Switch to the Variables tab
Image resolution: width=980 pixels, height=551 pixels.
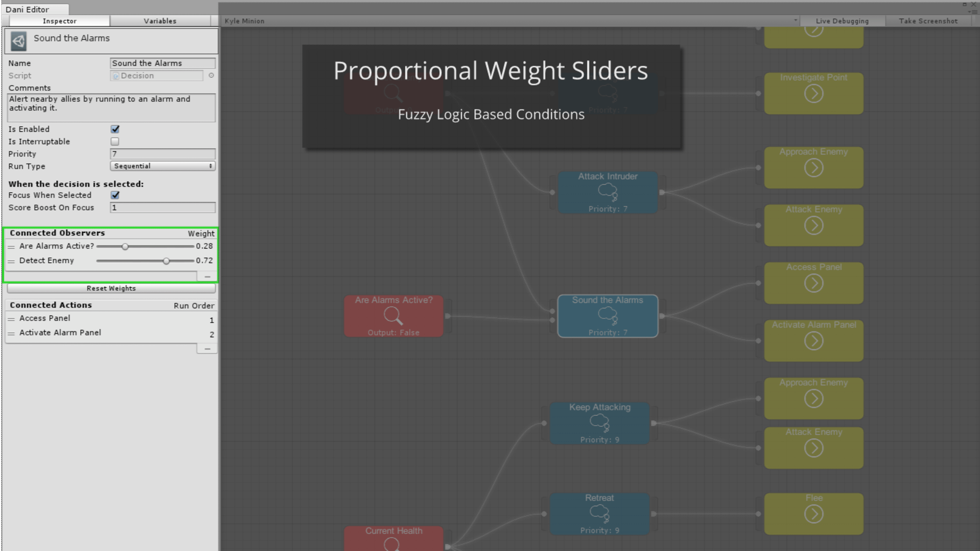[160, 21]
